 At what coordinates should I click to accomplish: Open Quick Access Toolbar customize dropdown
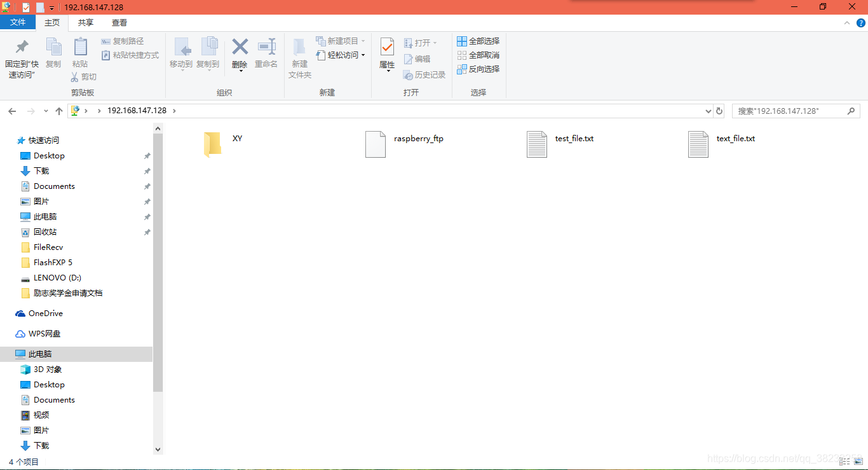(52, 8)
